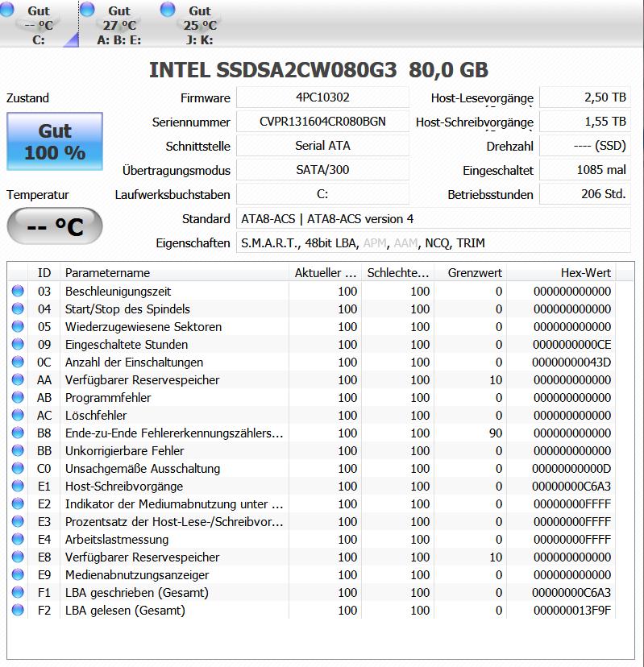
Task: Click the drive title INTEL SSDSA2CW080G3 80,0 GB
Action: [x=318, y=70]
